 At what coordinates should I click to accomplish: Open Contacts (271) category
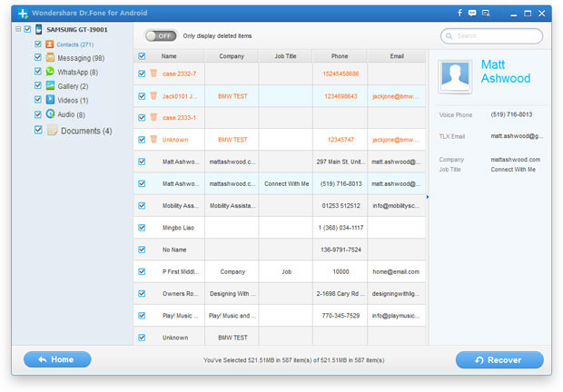click(x=73, y=44)
